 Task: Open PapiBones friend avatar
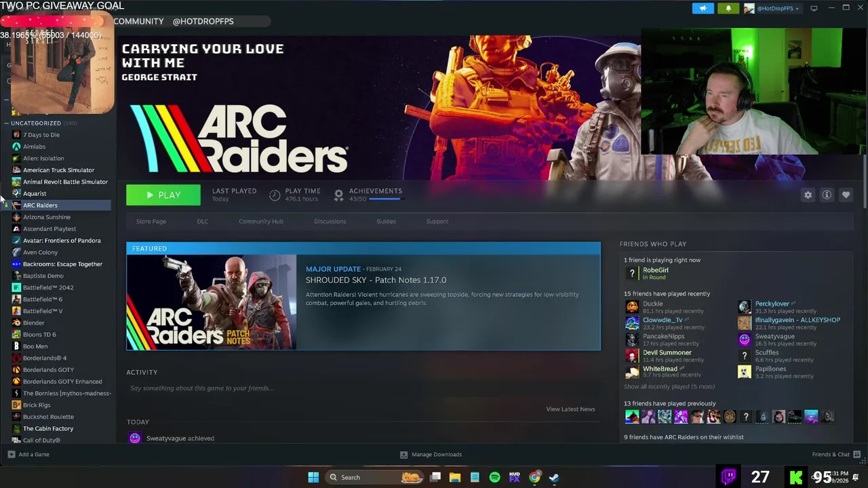tap(745, 372)
